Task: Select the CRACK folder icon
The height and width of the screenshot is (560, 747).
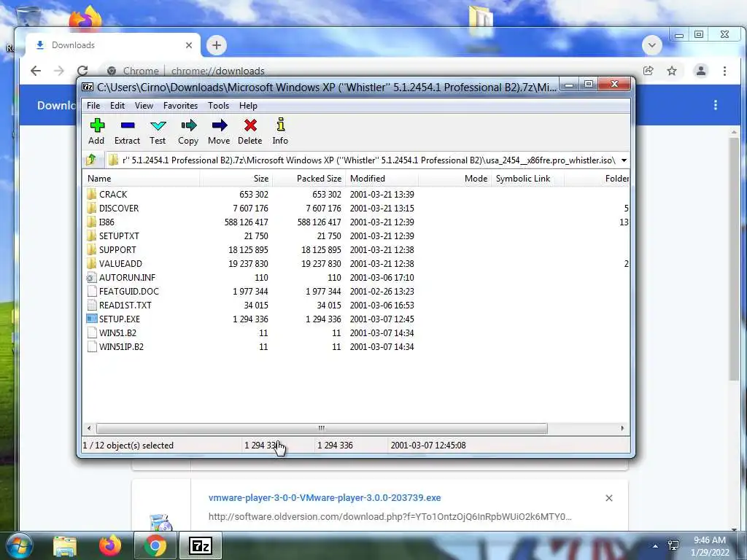Action: 91,194
